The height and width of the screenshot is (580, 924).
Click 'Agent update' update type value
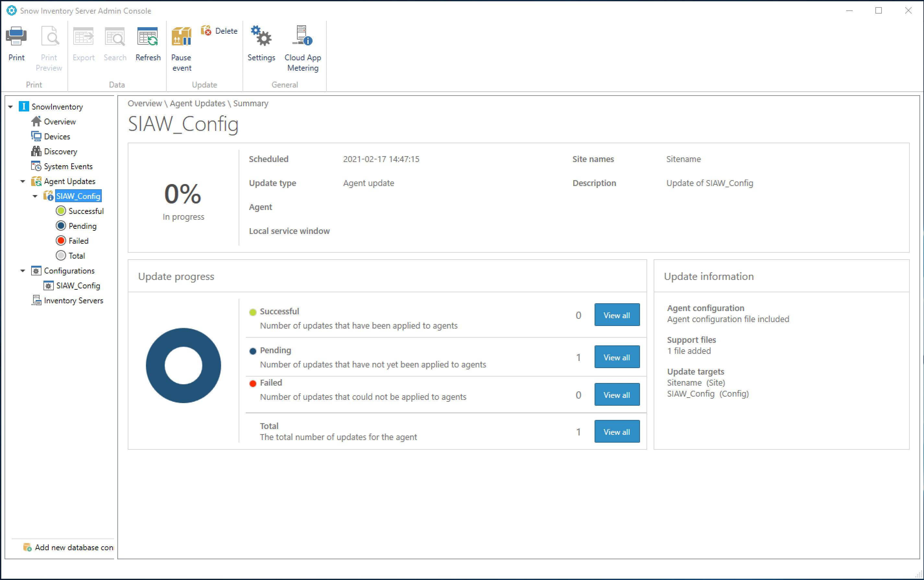[368, 183]
